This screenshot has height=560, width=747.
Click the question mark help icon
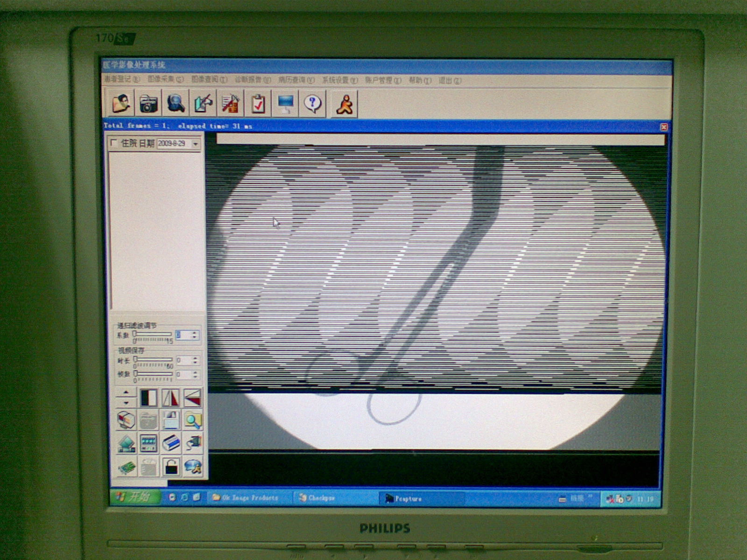[x=312, y=103]
